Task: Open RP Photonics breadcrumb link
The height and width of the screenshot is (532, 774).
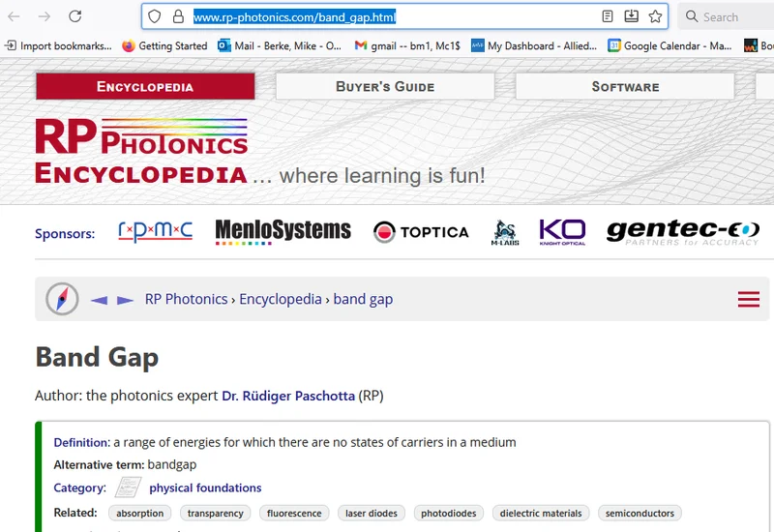Action: click(x=186, y=299)
